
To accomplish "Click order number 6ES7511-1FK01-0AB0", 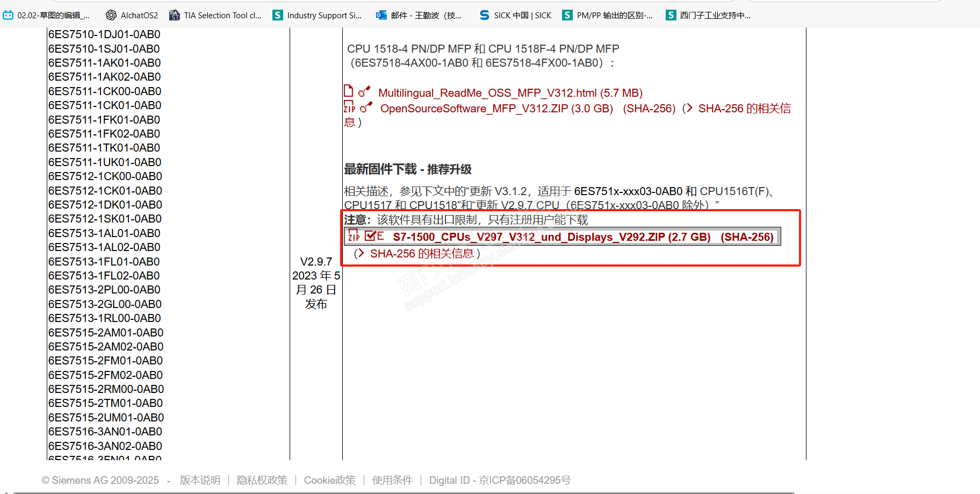I will click(104, 120).
